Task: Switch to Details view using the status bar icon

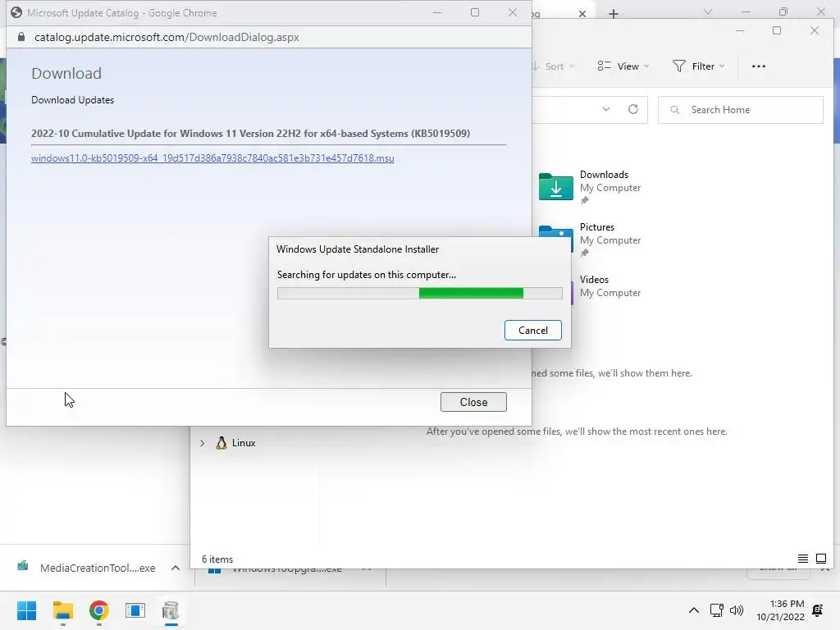Action: [802, 559]
